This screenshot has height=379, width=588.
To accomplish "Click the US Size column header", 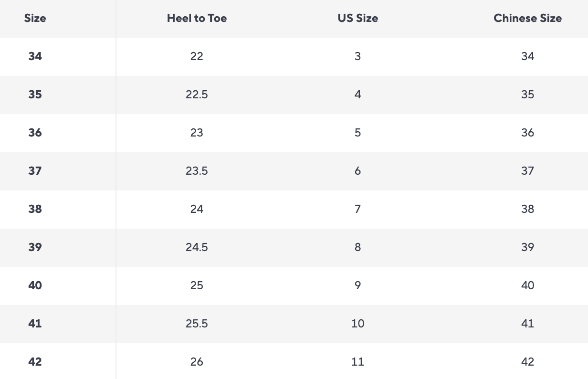I will point(357,18).
